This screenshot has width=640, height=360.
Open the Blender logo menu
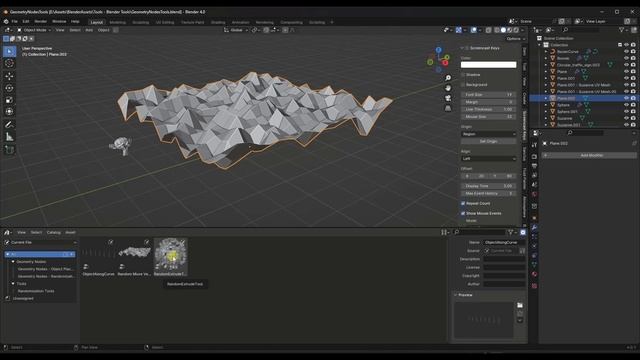click(6, 22)
